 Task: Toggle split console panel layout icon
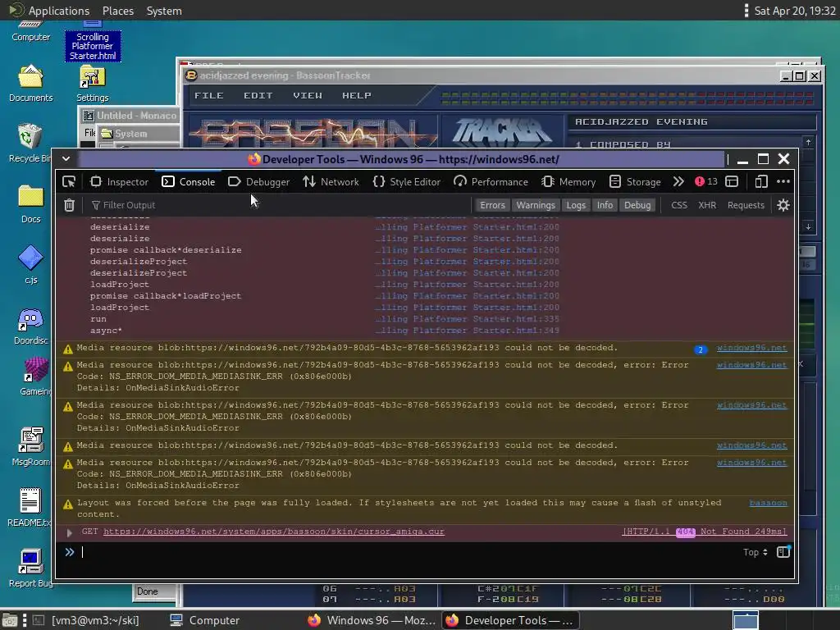coord(732,181)
